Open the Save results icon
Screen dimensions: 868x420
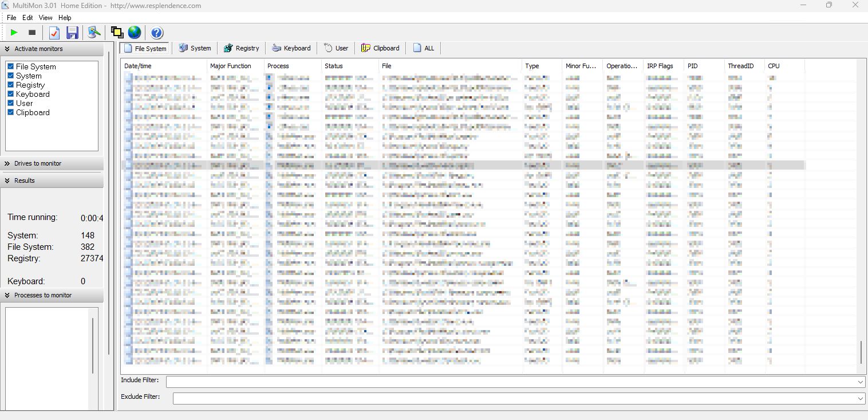[72, 32]
